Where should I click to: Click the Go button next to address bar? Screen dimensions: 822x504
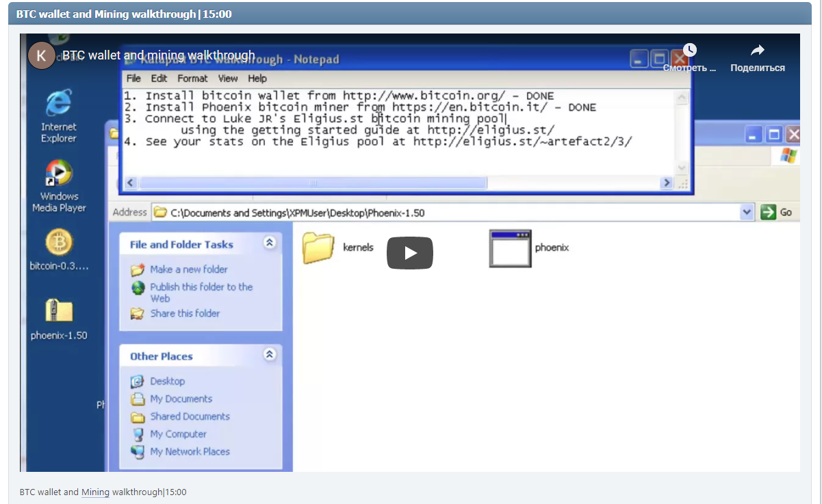(777, 213)
